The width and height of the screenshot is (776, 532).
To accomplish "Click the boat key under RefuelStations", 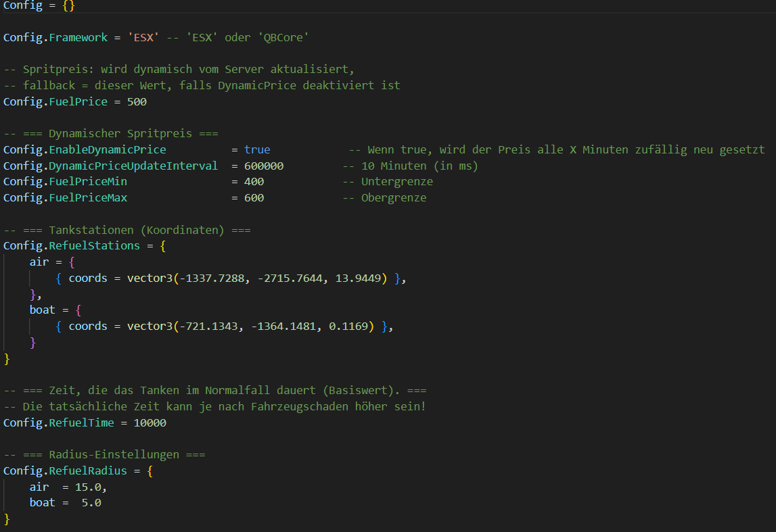I will point(42,310).
